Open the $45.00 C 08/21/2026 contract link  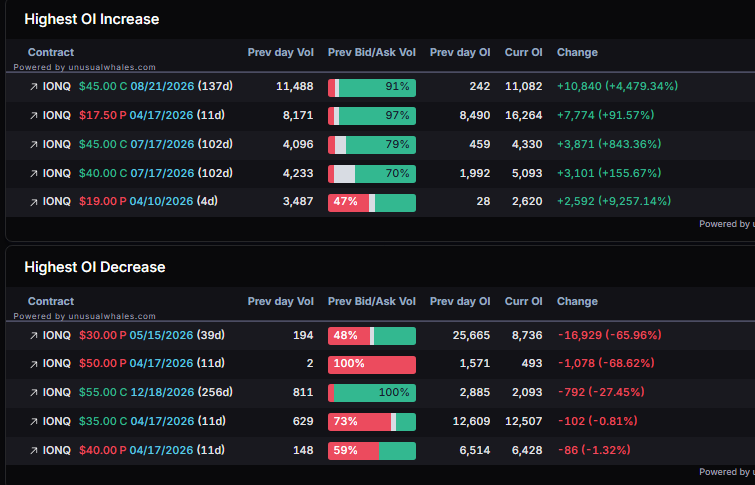156,86
